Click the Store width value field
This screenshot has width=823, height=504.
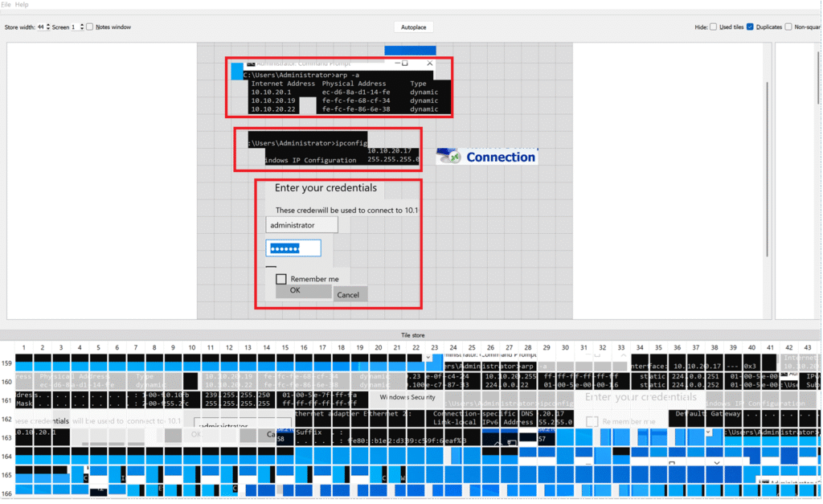pyautogui.click(x=40, y=27)
